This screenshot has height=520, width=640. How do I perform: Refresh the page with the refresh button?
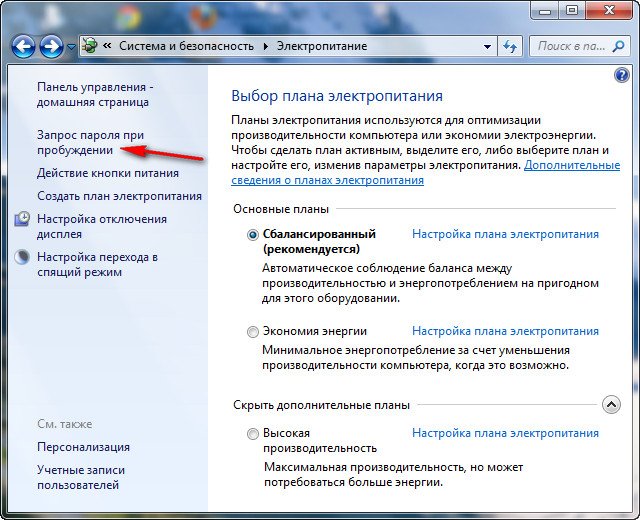[510, 46]
